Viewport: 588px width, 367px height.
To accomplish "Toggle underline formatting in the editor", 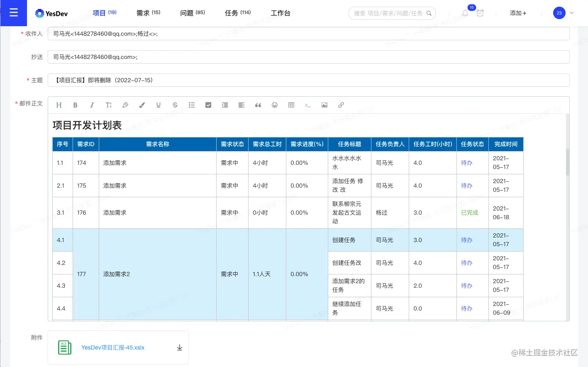I will (x=158, y=105).
